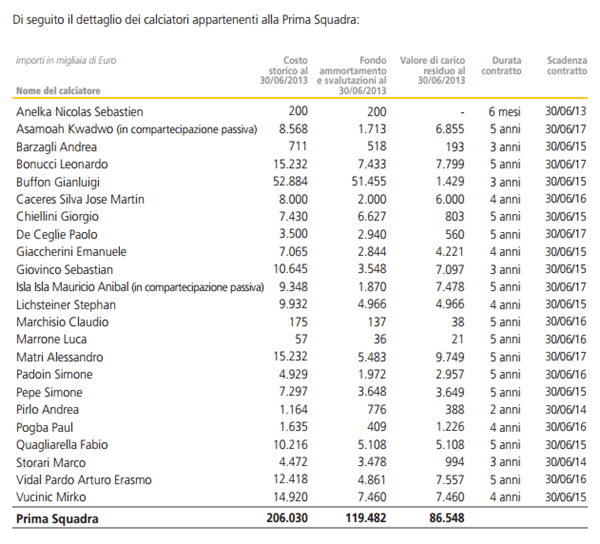The width and height of the screenshot is (600, 544).
Task: Select Buffon's historical cost 52.884
Action: [x=290, y=181]
